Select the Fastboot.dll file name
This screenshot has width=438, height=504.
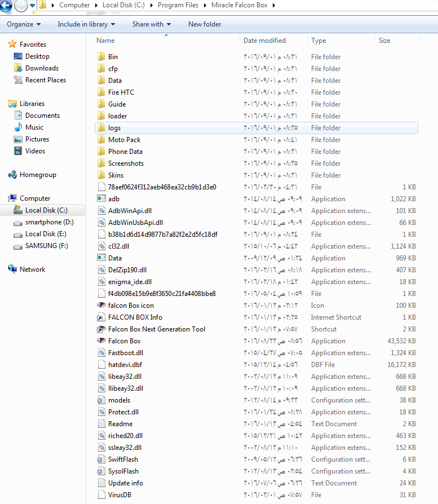[x=126, y=352]
